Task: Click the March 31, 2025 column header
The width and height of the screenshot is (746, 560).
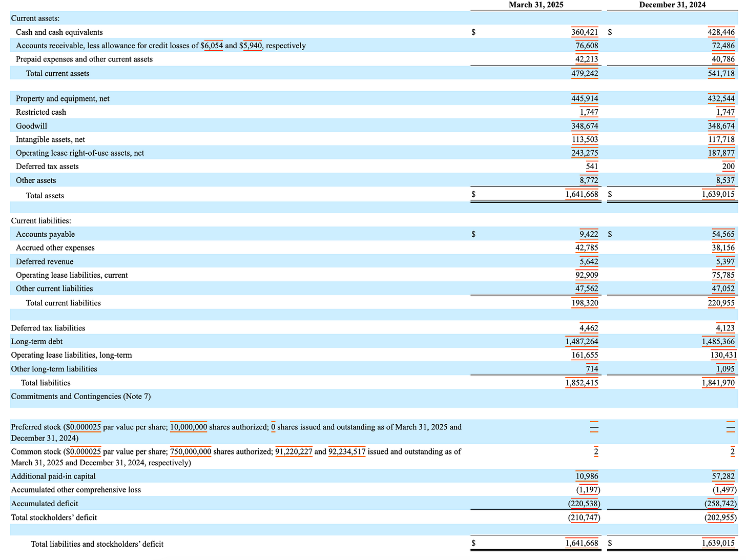Action: pos(536,5)
